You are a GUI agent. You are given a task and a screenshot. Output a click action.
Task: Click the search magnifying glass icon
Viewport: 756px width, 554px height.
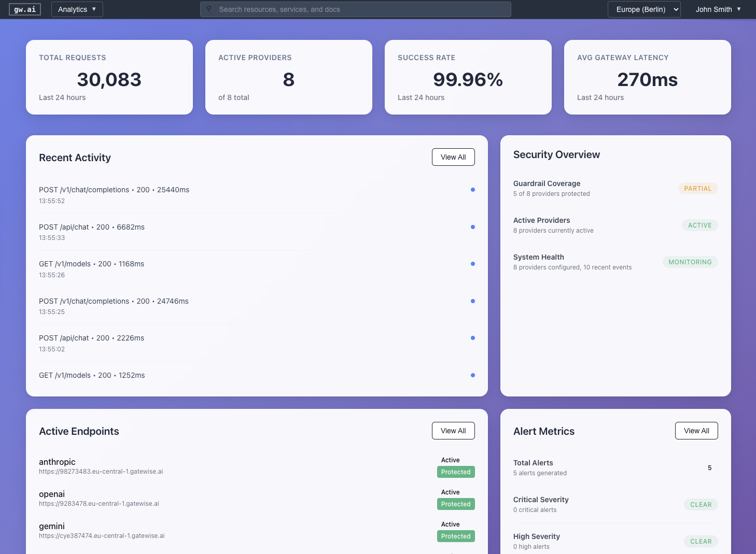[209, 9]
